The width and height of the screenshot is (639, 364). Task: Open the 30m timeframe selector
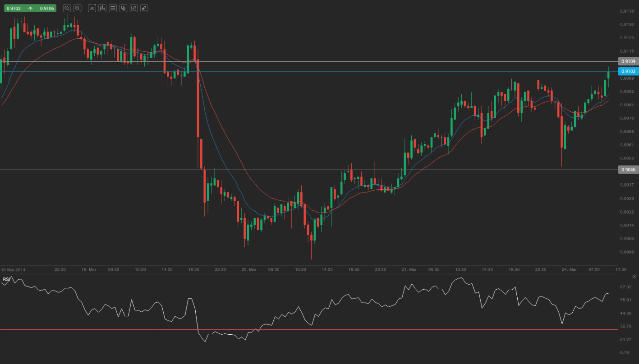coord(92,8)
